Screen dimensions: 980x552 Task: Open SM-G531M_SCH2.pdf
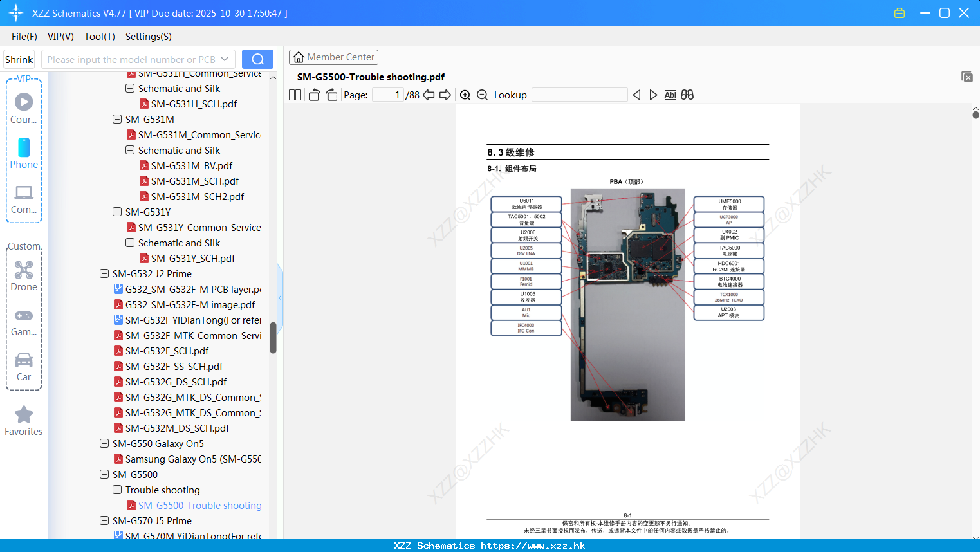(198, 196)
